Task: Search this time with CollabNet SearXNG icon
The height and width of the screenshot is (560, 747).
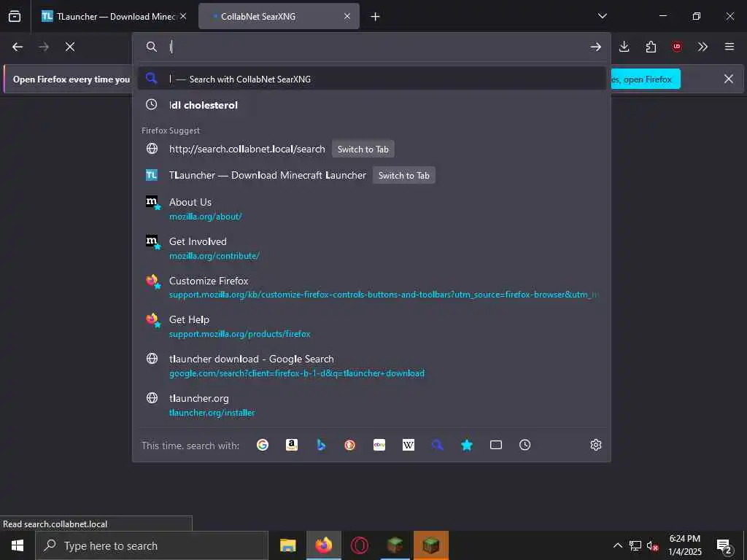Action: tap(438, 445)
